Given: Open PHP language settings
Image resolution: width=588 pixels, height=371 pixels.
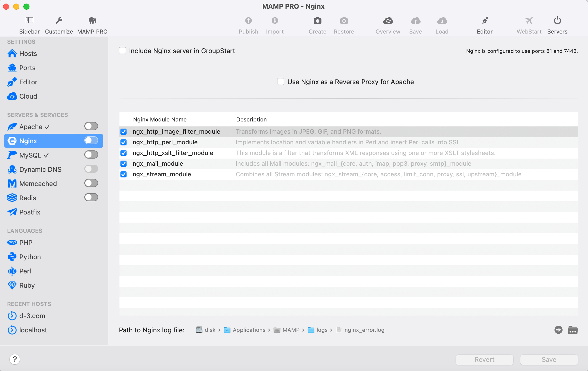Looking at the screenshot, I should click(54, 243).
